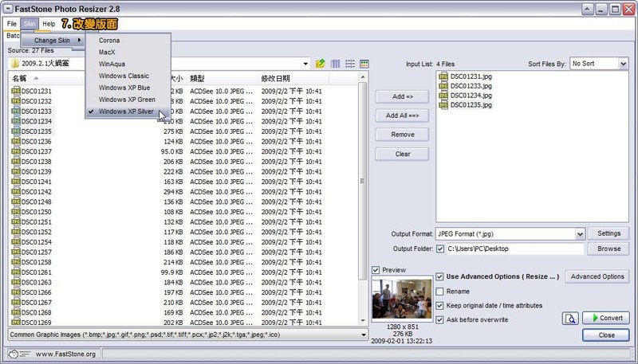
Task: Select DSC01248 in source list
Action: tap(36, 202)
